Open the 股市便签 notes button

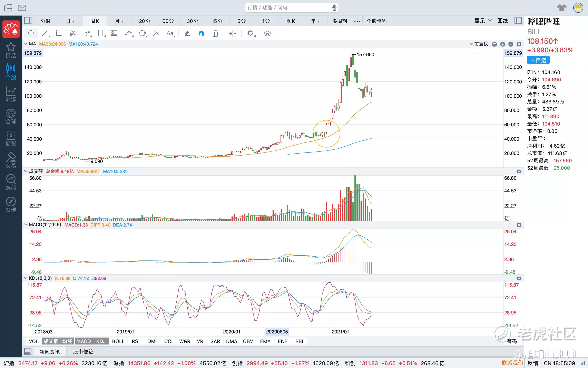point(83,352)
